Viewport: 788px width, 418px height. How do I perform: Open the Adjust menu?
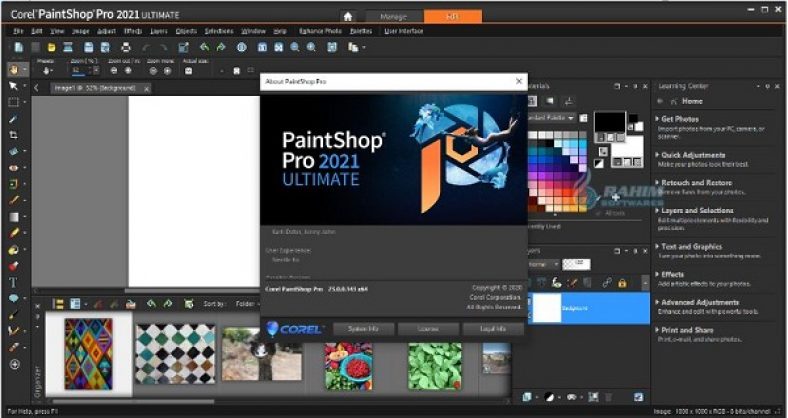click(x=106, y=31)
